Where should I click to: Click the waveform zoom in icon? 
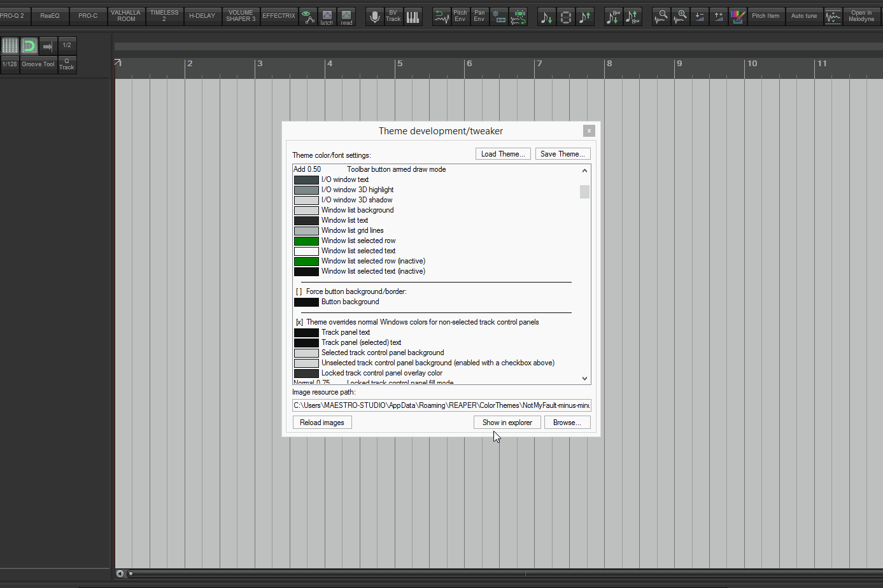[681, 17]
